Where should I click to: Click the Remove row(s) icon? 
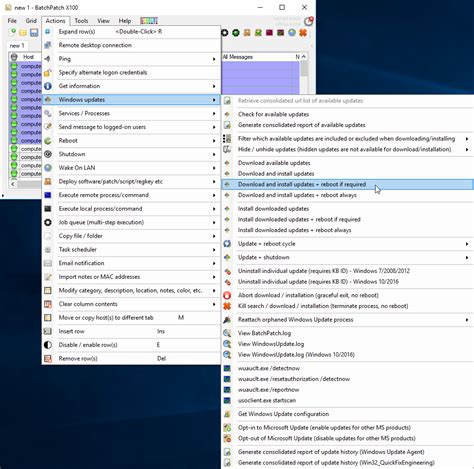(x=48, y=358)
